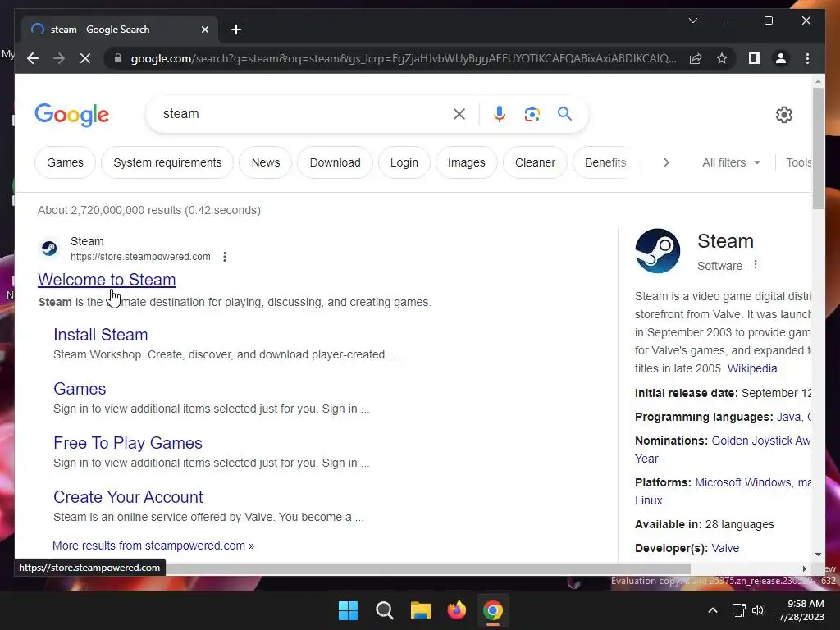This screenshot has width=840, height=630.
Task: Show more filter chips with the arrow
Action: pos(666,162)
